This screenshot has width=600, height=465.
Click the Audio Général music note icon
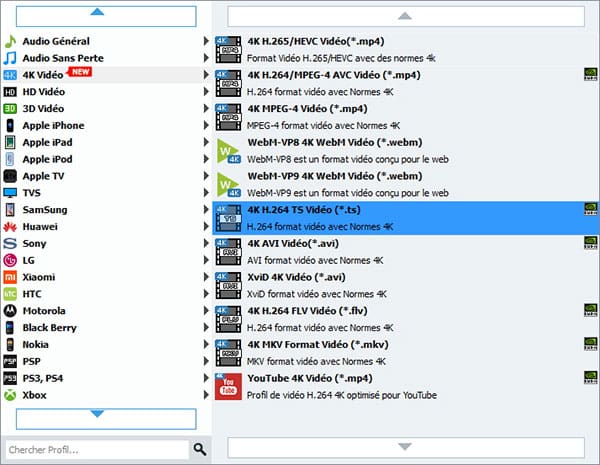coord(10,42)
